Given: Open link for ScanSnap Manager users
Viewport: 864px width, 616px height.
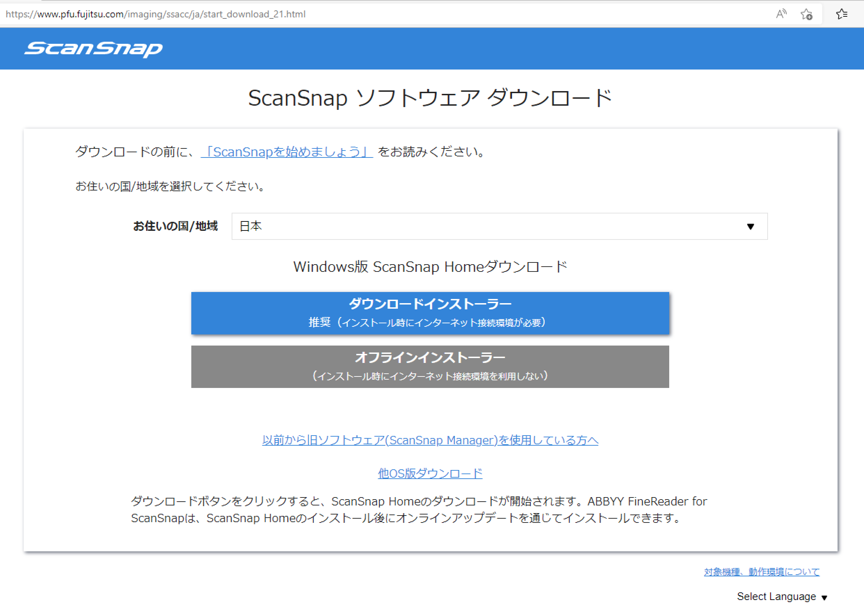Looking at the screenshot, I should [430, 440].
